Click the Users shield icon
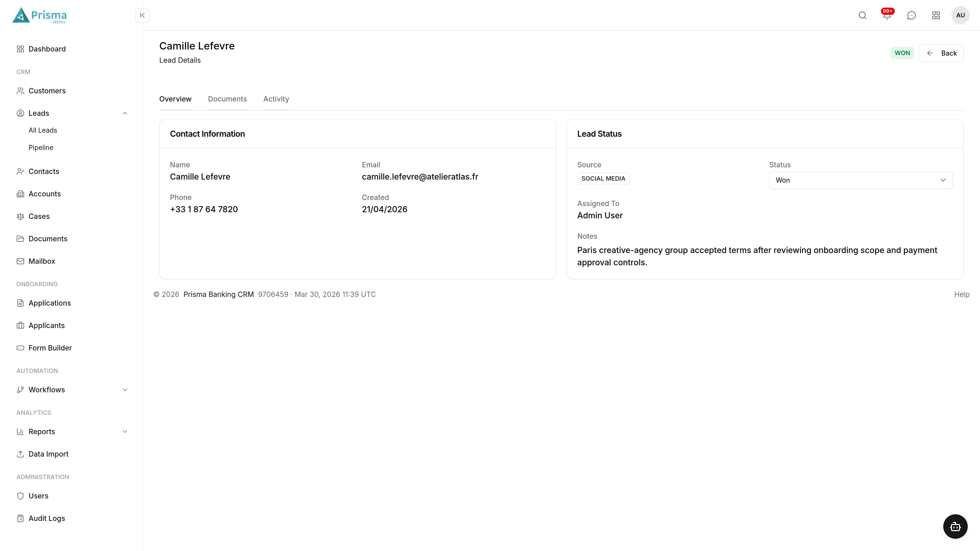The width and height of the screenshot is (980, 551). pos(20,496)
